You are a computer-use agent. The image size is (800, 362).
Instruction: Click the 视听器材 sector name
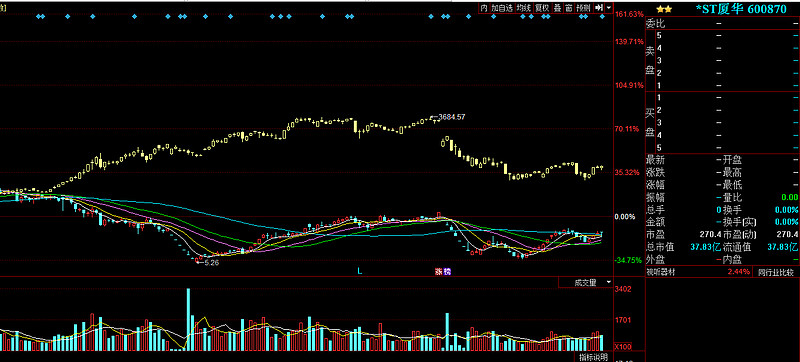tap(661, 272)
